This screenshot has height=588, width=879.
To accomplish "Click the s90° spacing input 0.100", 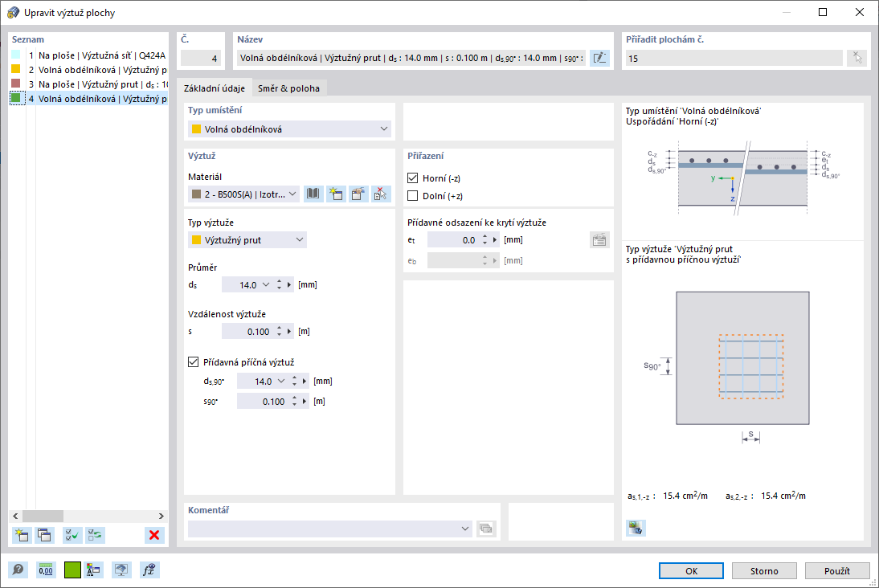I will [x=263, y=402].
